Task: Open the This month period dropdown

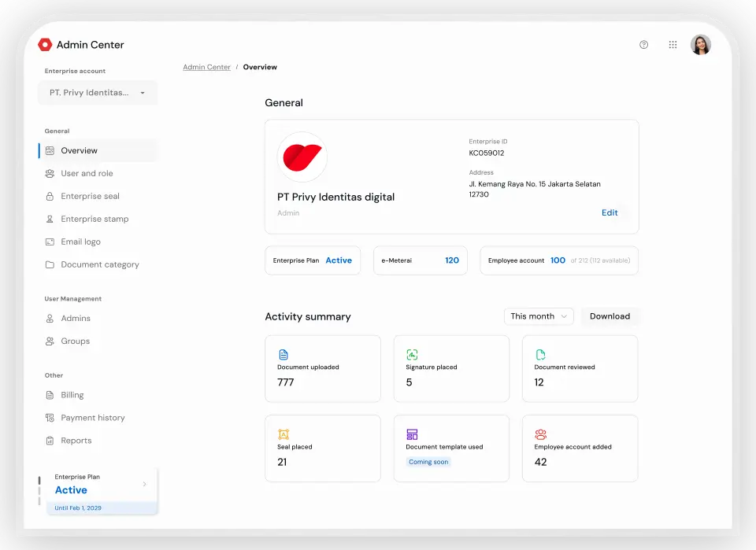Action: [x=539, y=316]
